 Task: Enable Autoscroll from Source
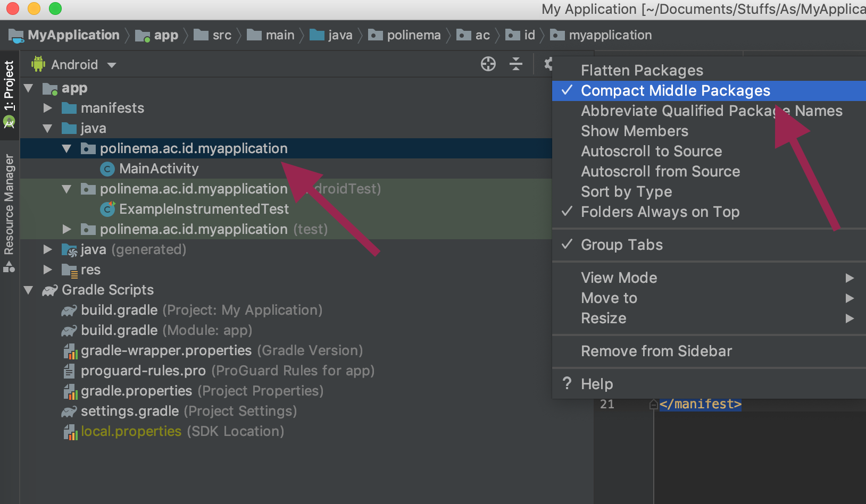click(x=709, y=172)
